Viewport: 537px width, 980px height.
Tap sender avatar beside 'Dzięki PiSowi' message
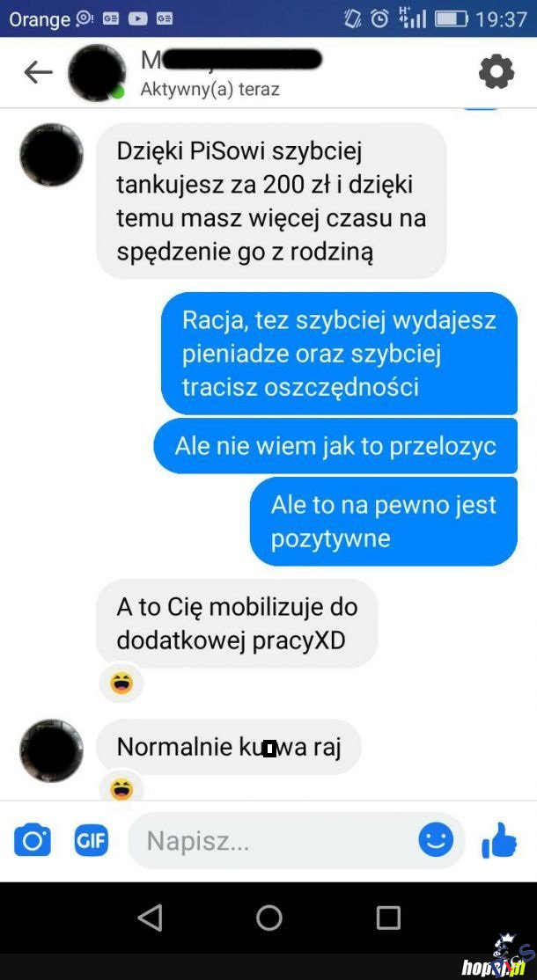click(51, 154)
